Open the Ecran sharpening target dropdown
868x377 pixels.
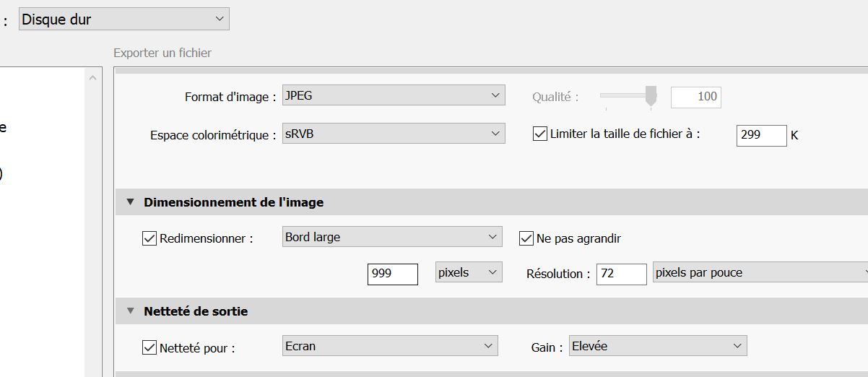[x=389, y=346]
